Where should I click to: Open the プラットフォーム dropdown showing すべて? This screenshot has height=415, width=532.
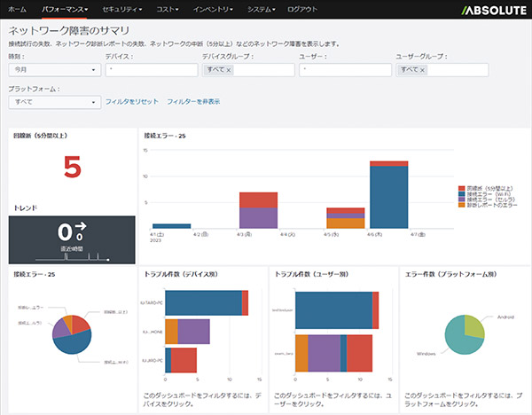click(x=53, y=102)
